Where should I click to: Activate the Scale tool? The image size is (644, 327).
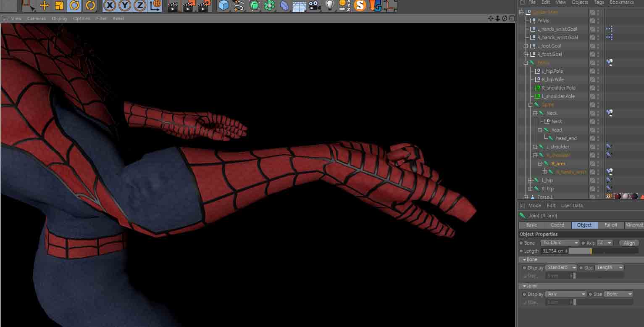tap(59, 5)
